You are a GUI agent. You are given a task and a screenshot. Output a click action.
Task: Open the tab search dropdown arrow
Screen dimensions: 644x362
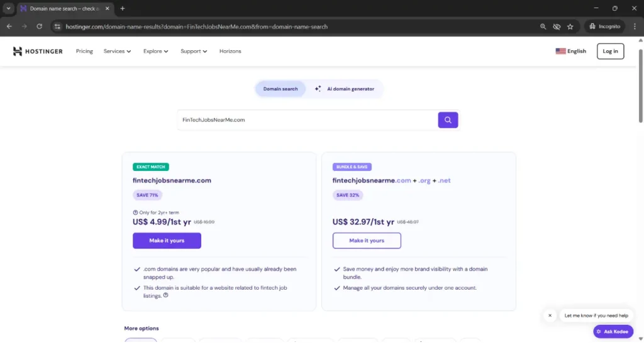[8, 8]
